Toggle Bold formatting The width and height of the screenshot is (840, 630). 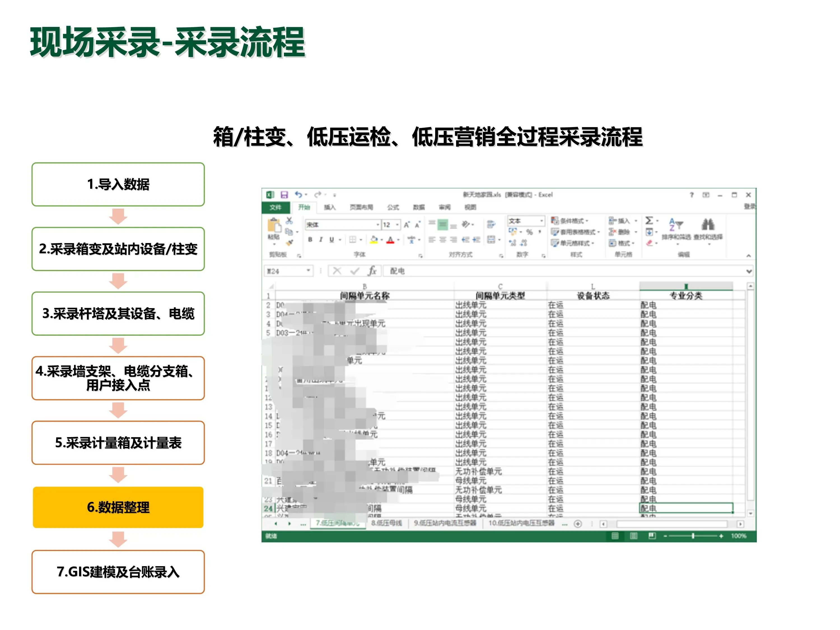(x=310, y=240)
